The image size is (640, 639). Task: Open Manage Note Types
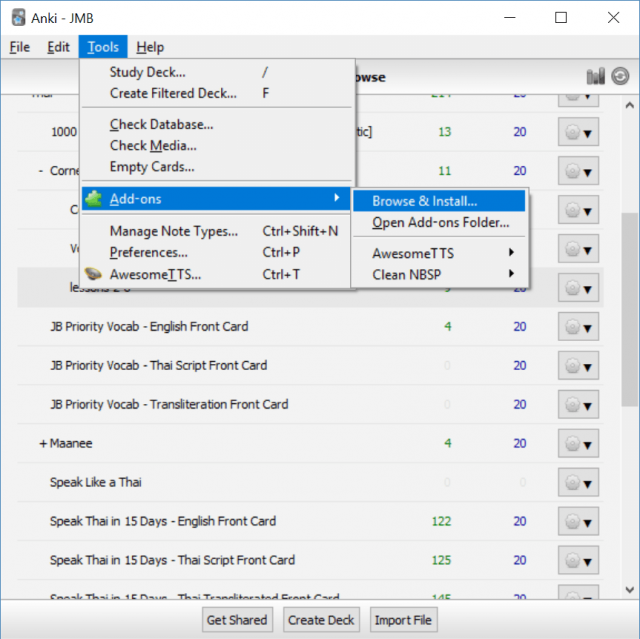216,231
